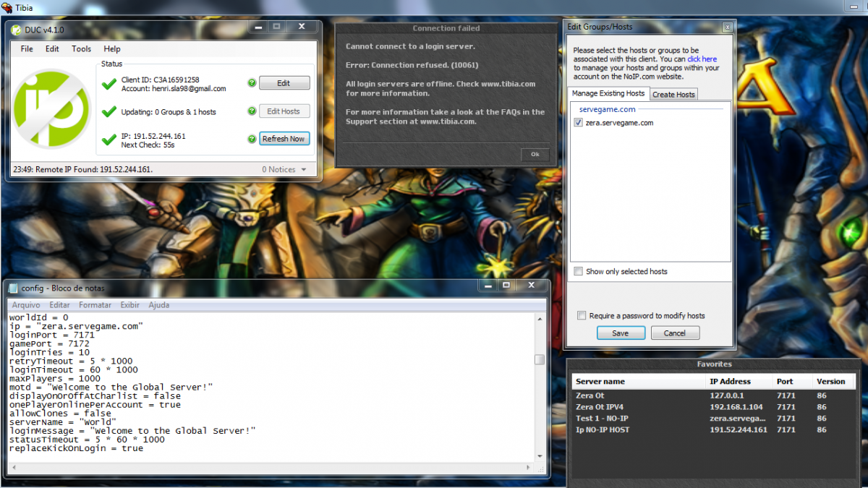Select the Zera Ot IPV4 server row
This screenshot has width=868, height=488.
[713, 407]
